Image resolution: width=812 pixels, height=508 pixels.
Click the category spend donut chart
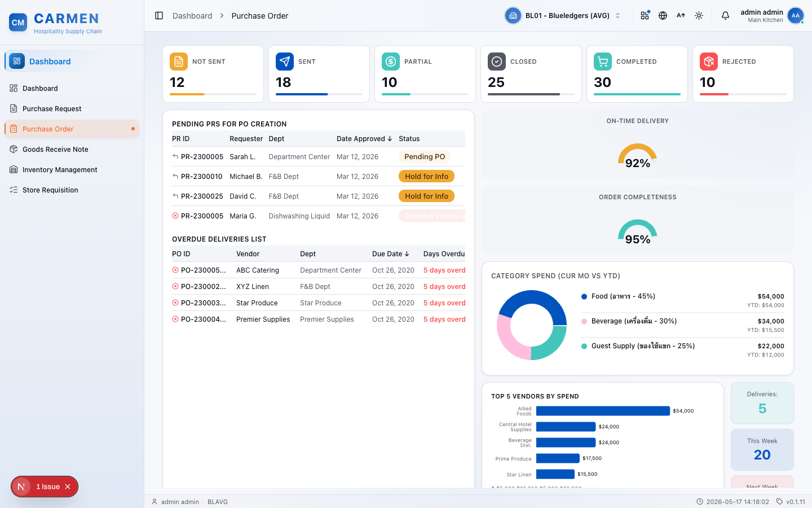coord(532,325)
